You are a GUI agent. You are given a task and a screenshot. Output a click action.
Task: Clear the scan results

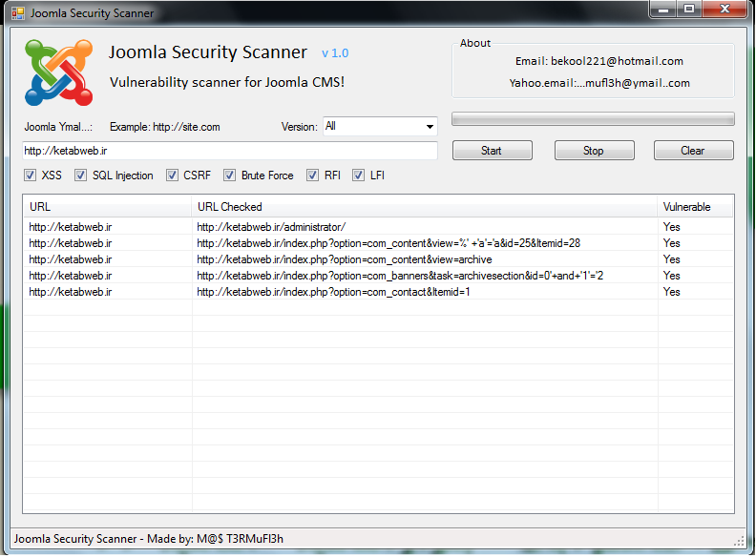click(x=693, y=151)
